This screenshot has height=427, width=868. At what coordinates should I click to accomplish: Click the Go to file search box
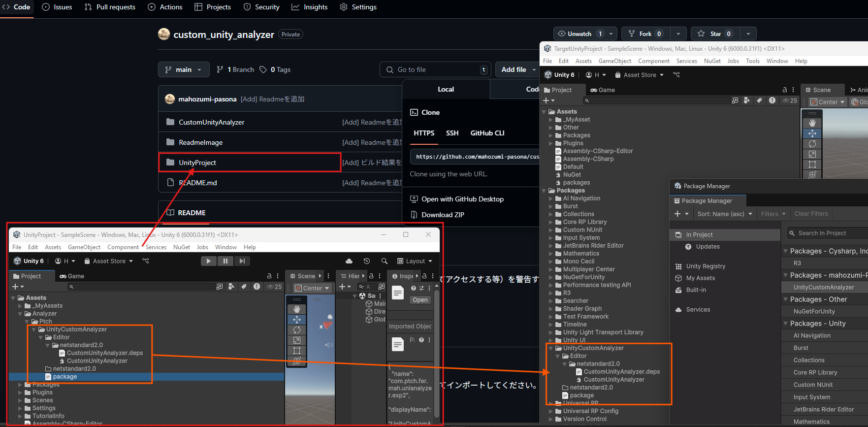tap(436, 69)
